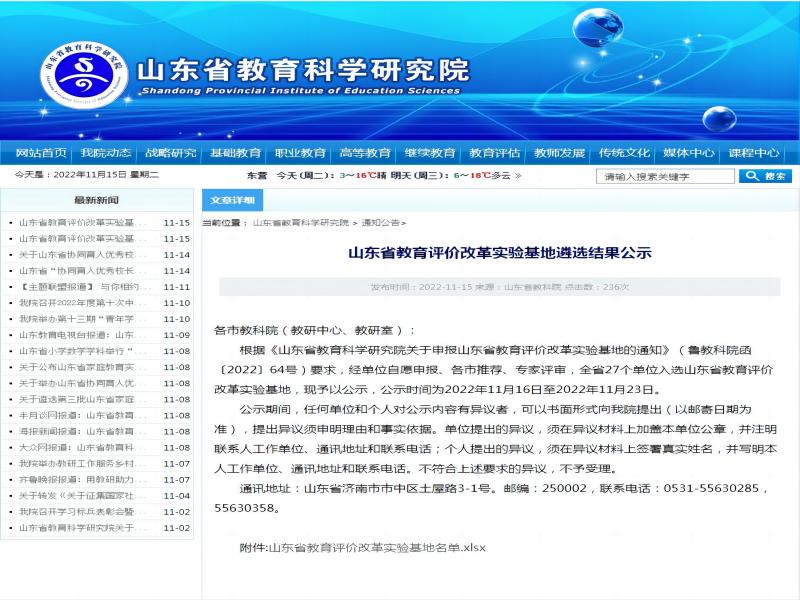Select the 文章详细 tab

point(233,200)
